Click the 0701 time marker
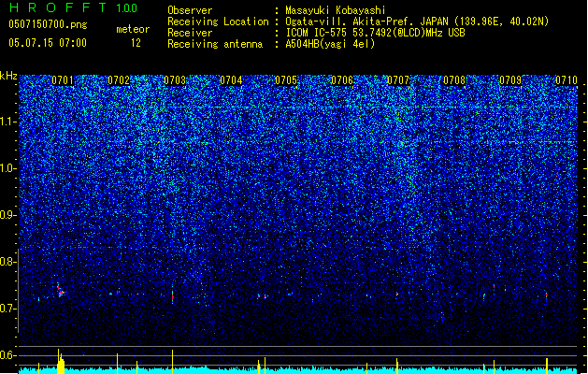588x374 pixels. click(x=63, y=80)
